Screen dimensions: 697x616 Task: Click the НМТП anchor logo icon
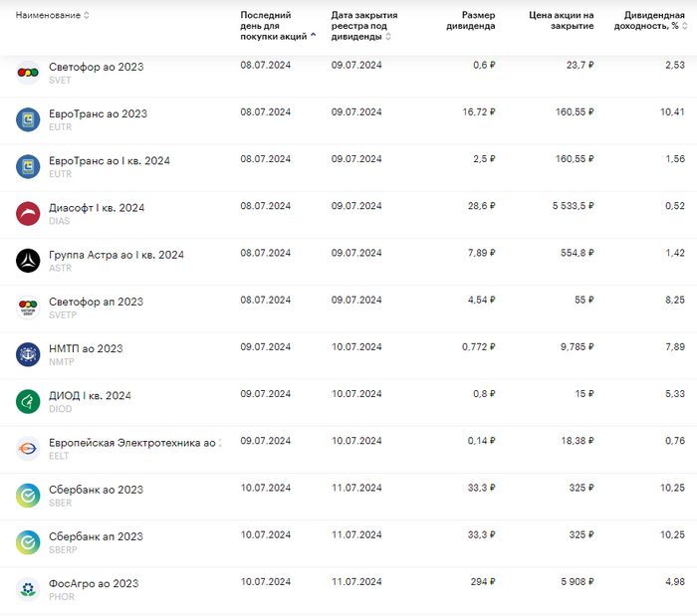point(28,354)
